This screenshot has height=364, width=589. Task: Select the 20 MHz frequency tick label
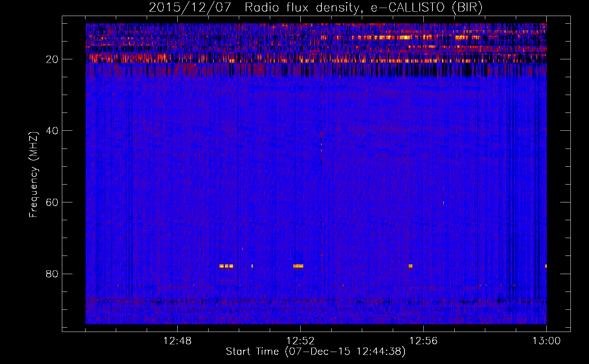coord(52,59)
